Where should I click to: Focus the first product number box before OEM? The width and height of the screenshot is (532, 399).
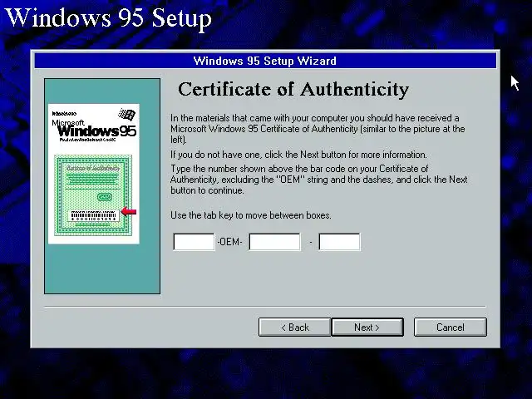194,242
